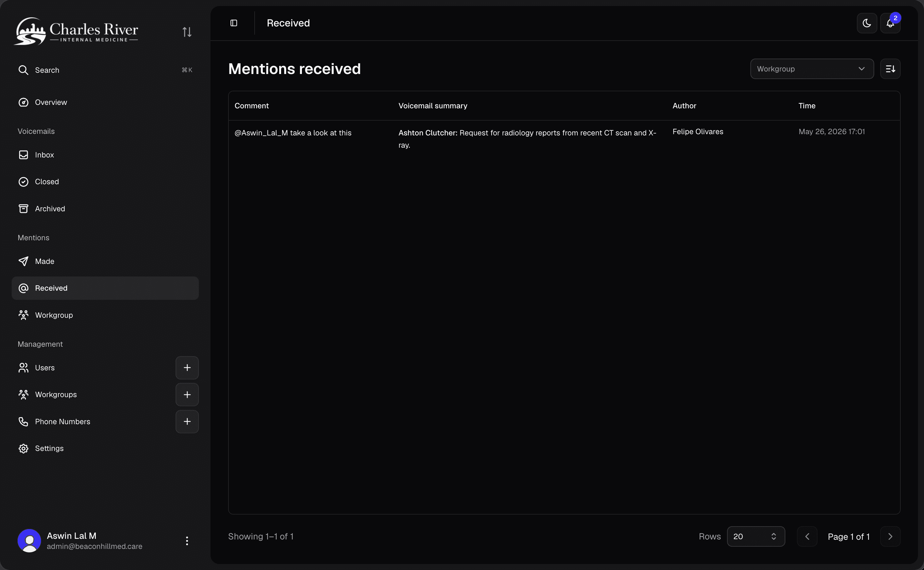Click the Closed checkmark icon
This screenshot has height=570, width=924.
click(23, 182)
